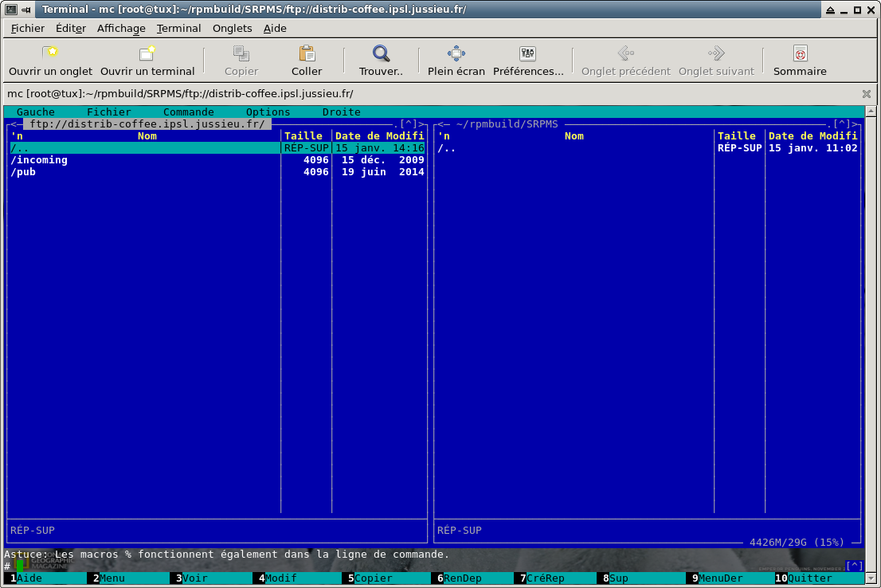Shade window with title bar up-arrow
Screen dimensions: 881x588
coord(831,10)
